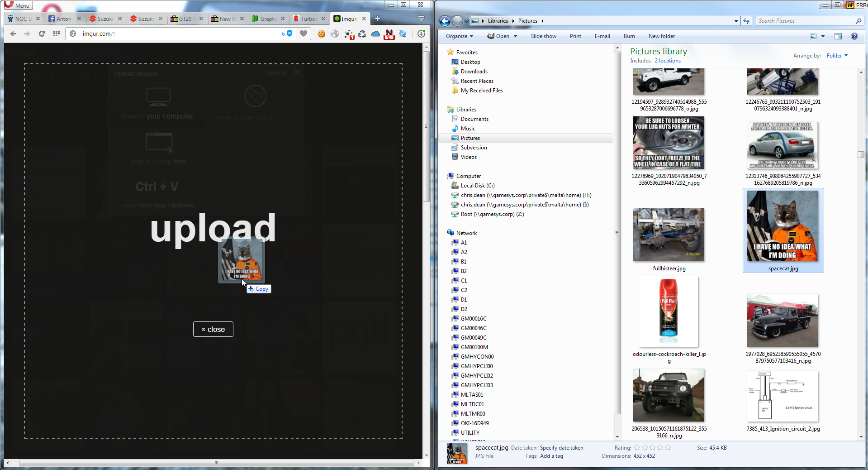Create a New folder in Explorer
This screenshot has height=470, width=868.
click(x=661, y=36)
